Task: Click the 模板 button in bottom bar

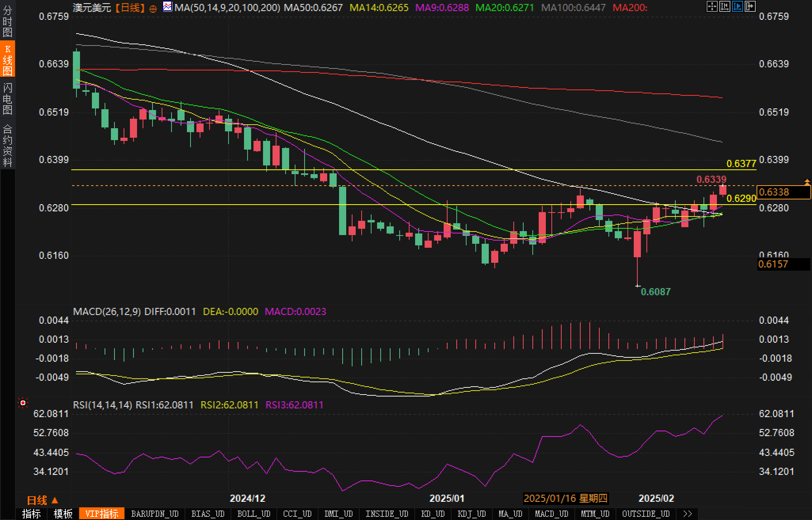Action: [63, 514]
